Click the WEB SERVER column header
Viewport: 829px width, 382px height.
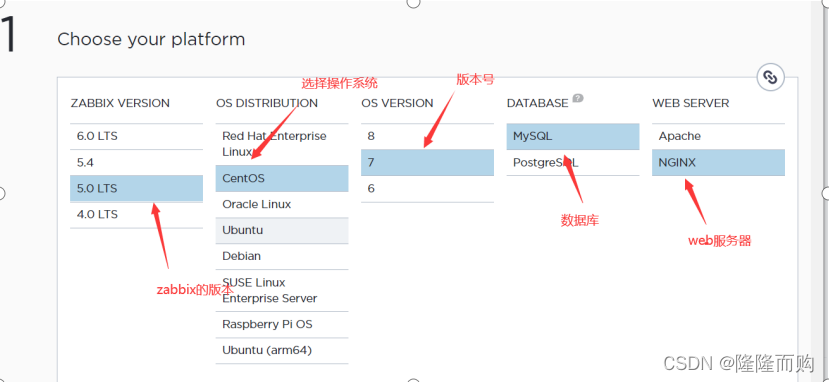click(690, 104)
